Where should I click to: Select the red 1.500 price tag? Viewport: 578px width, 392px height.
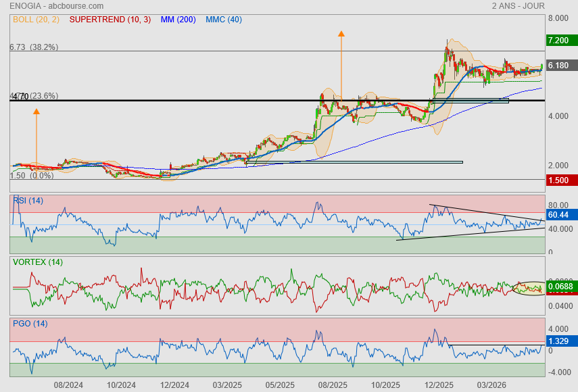point(561,180)
